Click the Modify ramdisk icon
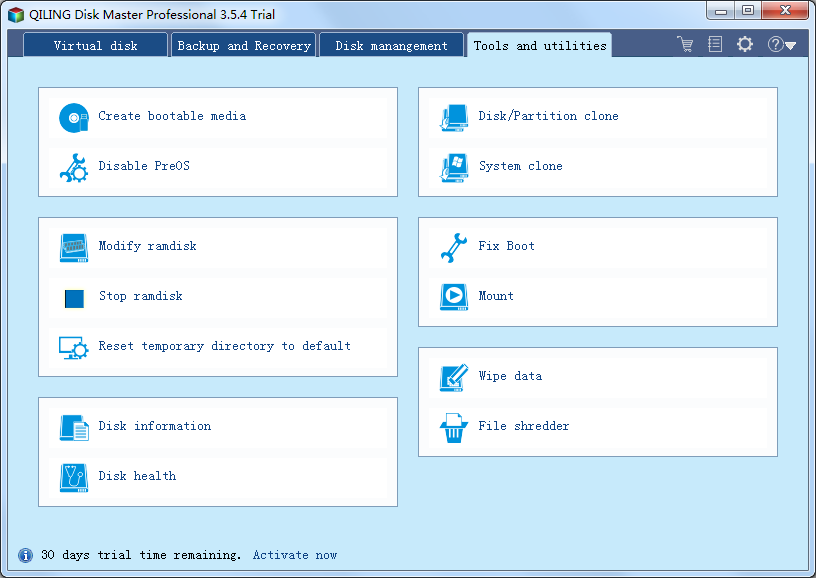The width and height of the screenshot is (816, 578). pyautogui.click(x=74, y=247)
